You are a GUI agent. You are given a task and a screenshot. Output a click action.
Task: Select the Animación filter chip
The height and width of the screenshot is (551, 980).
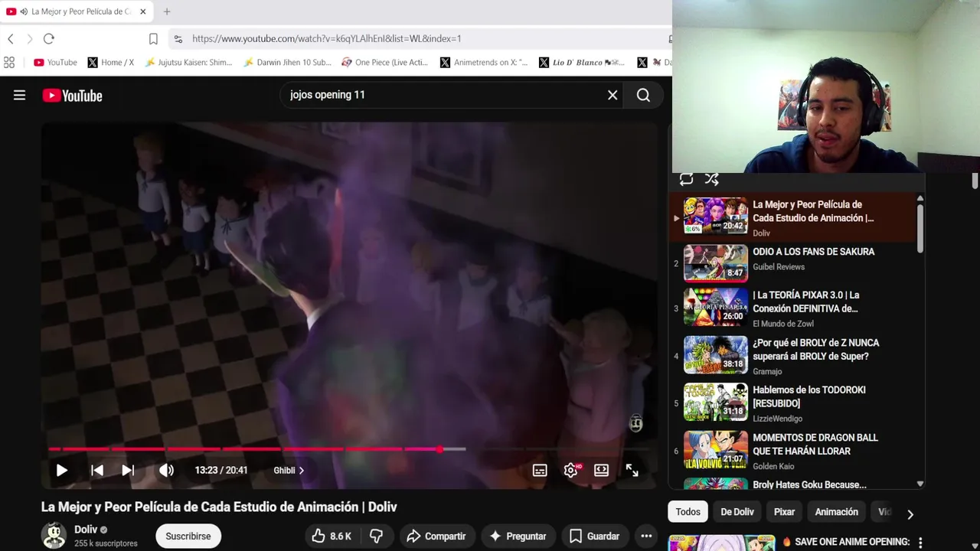click(836, 512)
